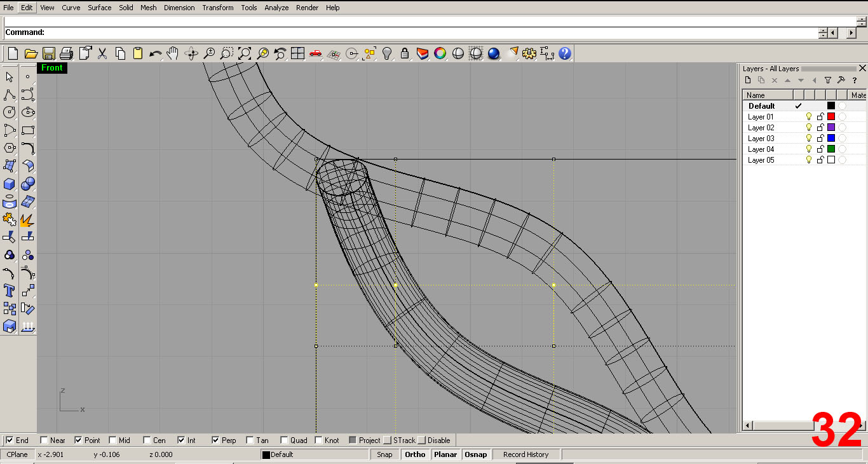Toggle the Point osnap checkbox
Viewport: 868px width, 464px height.
78,440
